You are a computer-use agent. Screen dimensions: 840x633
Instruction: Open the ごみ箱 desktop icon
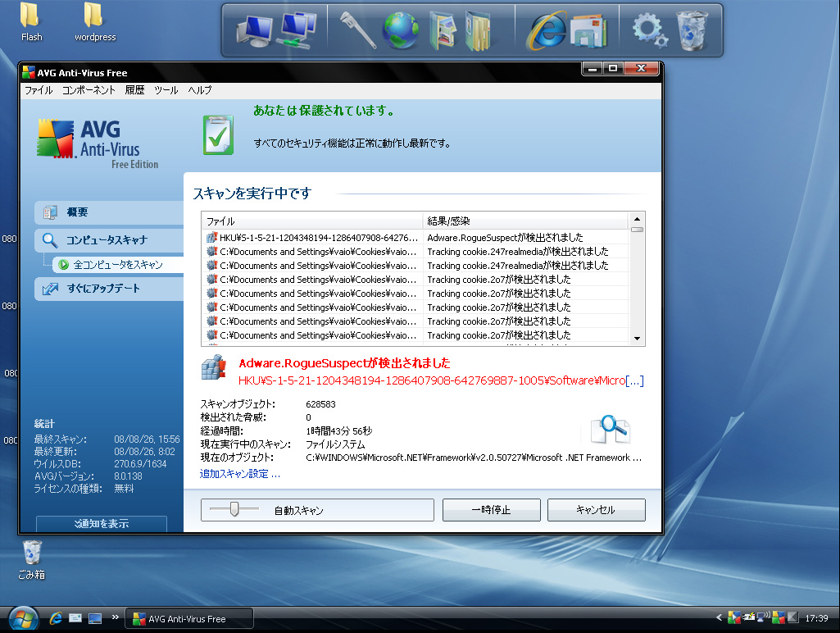[x=32, y=560]
